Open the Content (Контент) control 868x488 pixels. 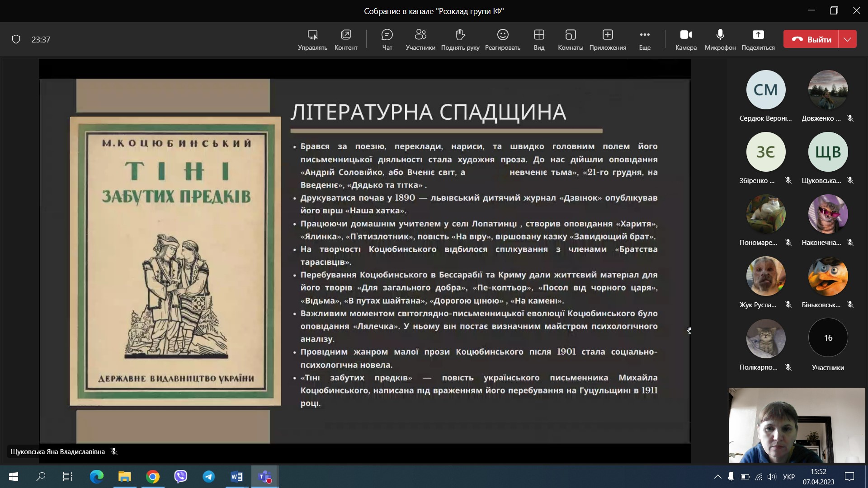(346, 39)
